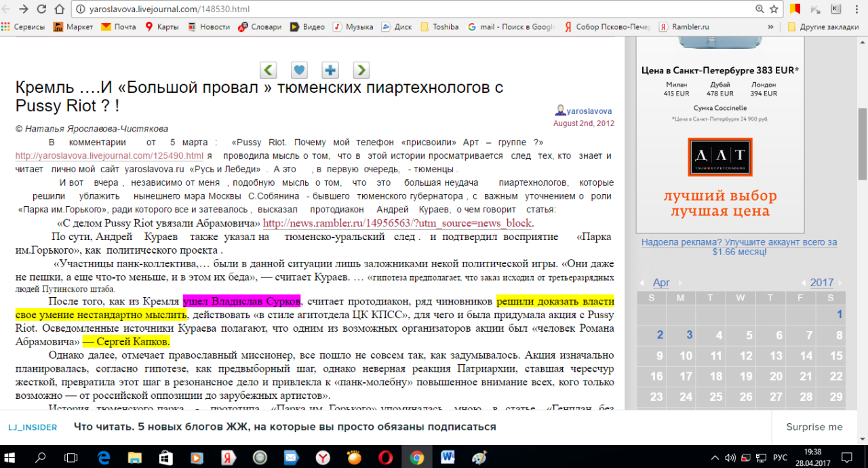Open the Музыка bookmark
Screen dimensions: 868x468
coord(353,27)
